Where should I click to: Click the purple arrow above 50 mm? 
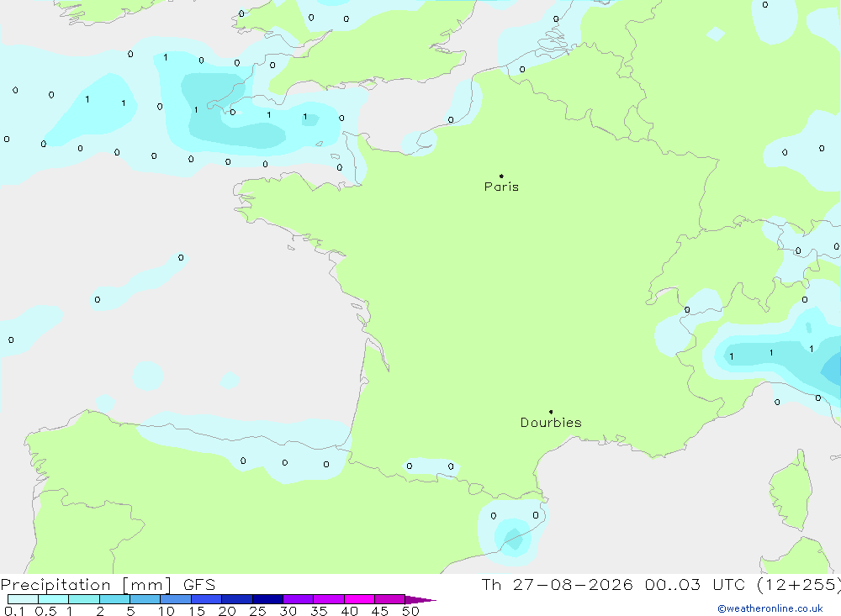(420, 600)
